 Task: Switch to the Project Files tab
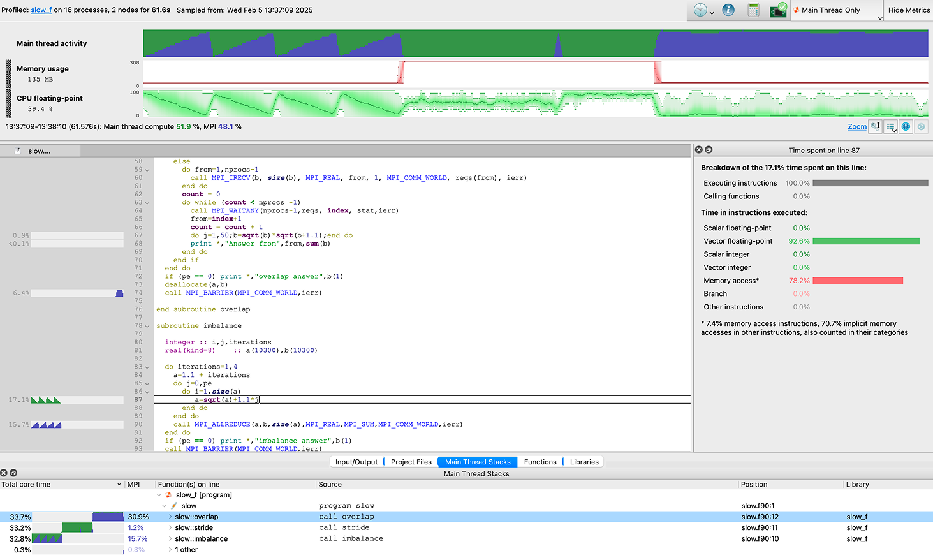pyautogui.click(x=411, y=462)
